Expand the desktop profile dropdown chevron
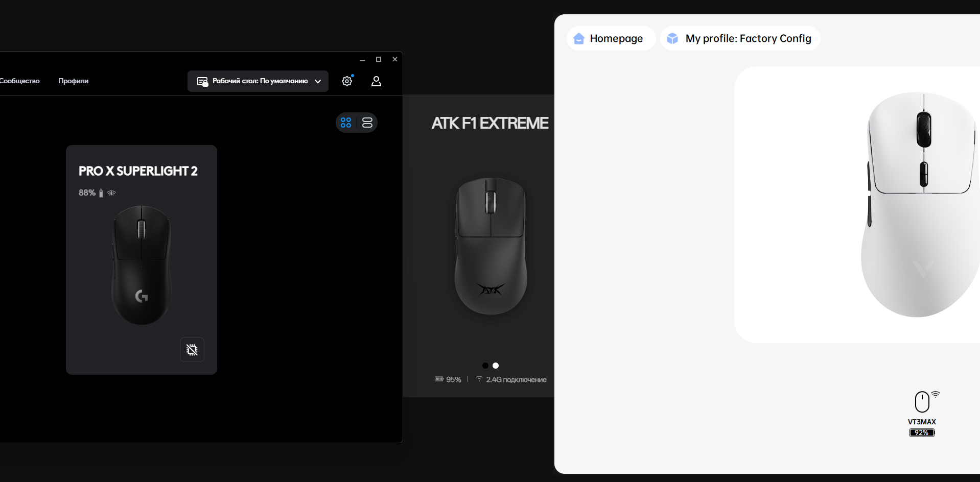The image size is (980, 482). pyautogui.click(x=318, y=81)
